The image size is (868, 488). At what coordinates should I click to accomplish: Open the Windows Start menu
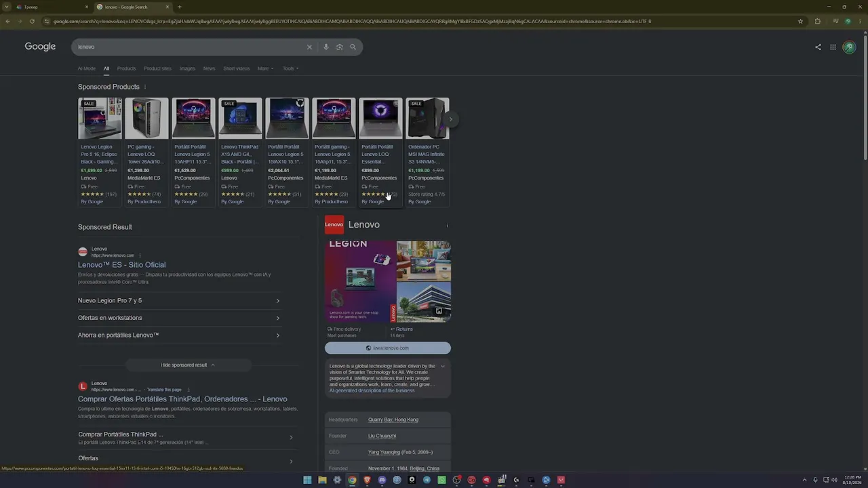(x=307, y=480)
